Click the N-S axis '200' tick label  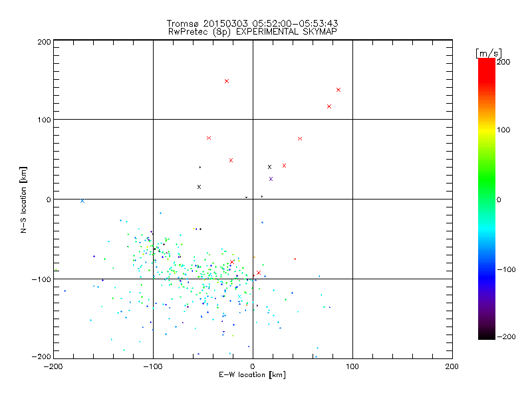[x=44, y=42]
